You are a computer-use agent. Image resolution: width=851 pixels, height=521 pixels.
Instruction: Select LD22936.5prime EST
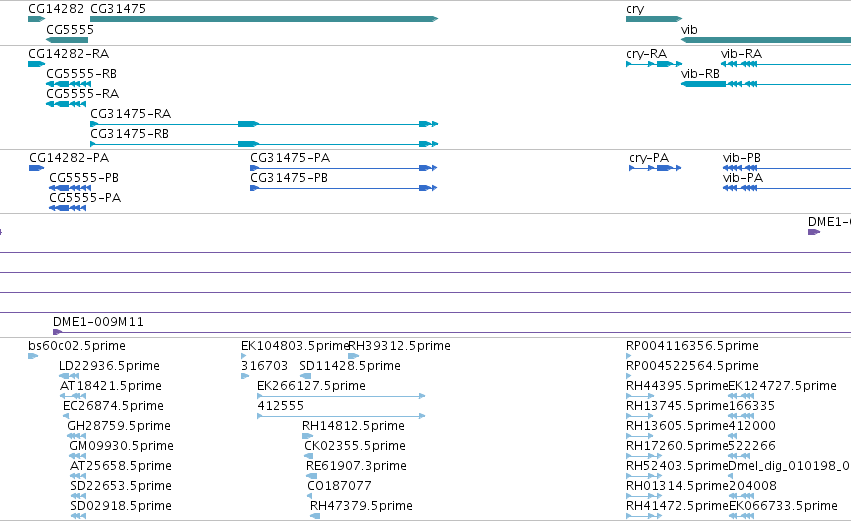(109, 366)
